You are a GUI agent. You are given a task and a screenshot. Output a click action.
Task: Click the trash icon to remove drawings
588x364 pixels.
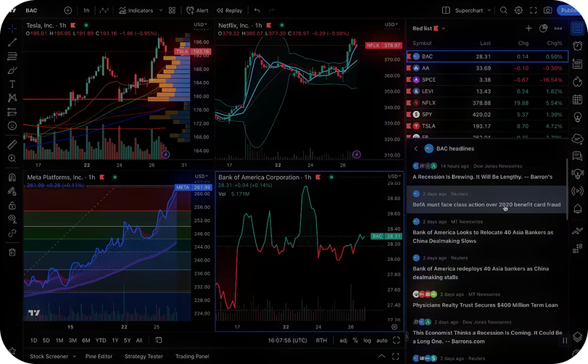(x=12, y=252)
